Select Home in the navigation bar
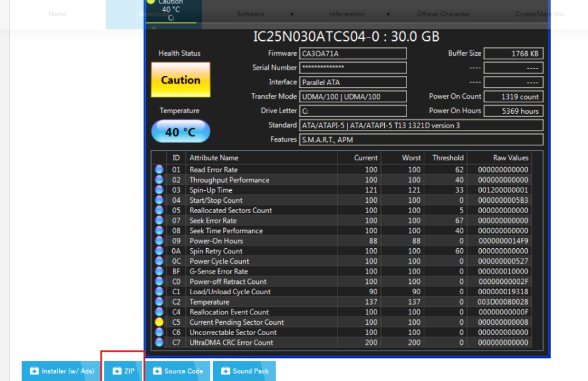This screenshot has height=381, width=588. [x=57, y=14]
